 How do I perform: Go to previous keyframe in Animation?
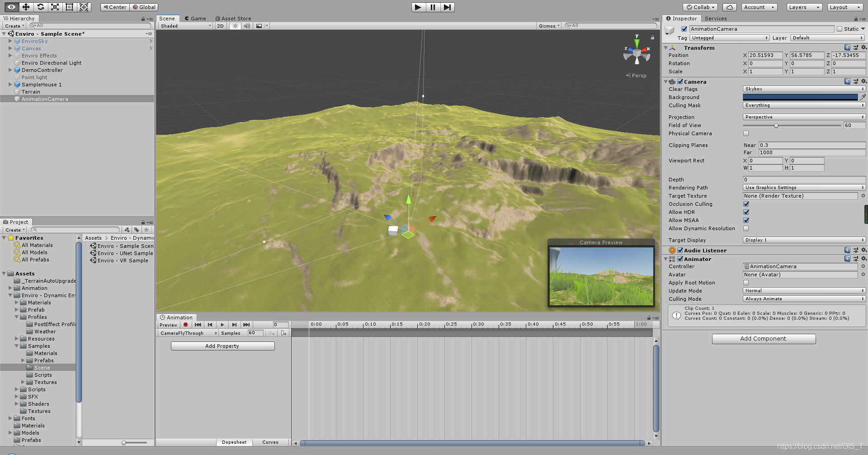[210, 325]
